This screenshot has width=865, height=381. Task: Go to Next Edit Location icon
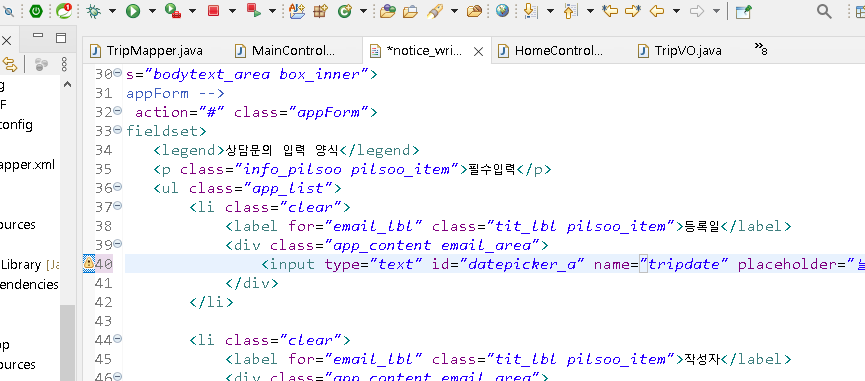tap(633, 10)
